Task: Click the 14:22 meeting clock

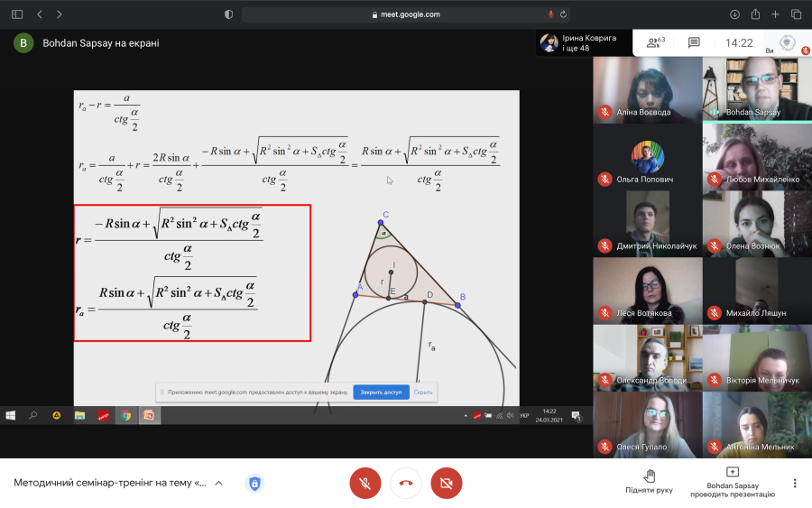Action: (738, 43)
